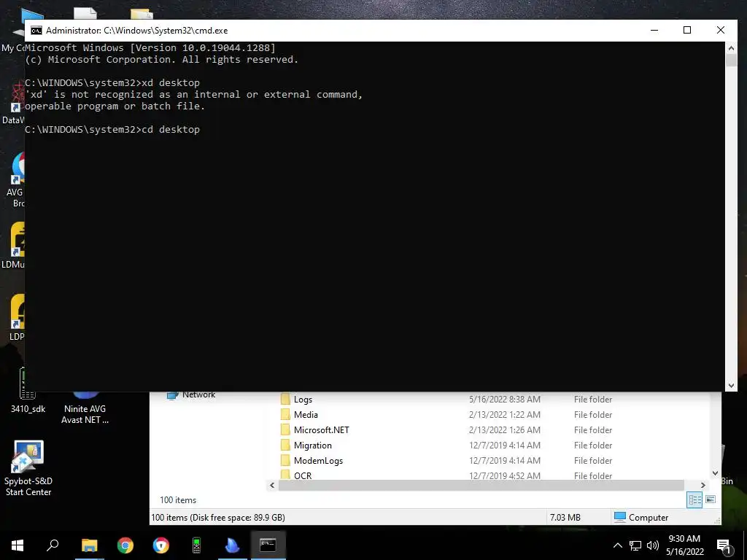
Task: Open AVG Secure Browser from taskbar
Action: [x=161, y=545]
